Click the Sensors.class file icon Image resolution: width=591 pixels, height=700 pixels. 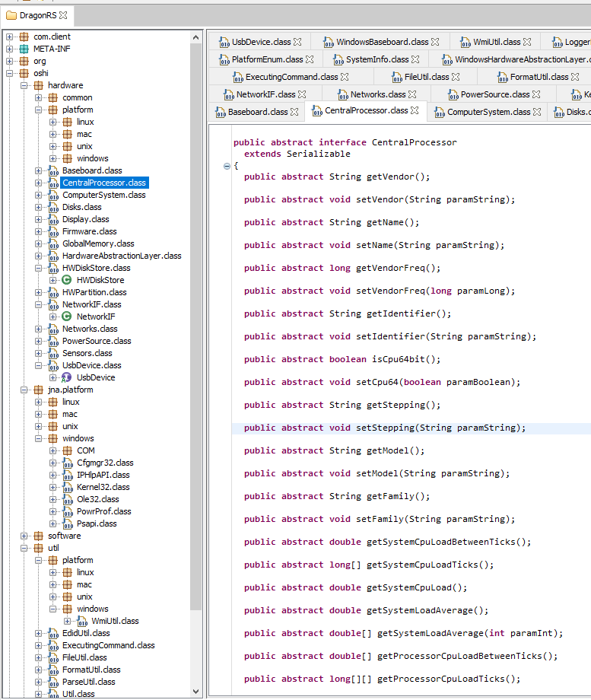(53, 353)
